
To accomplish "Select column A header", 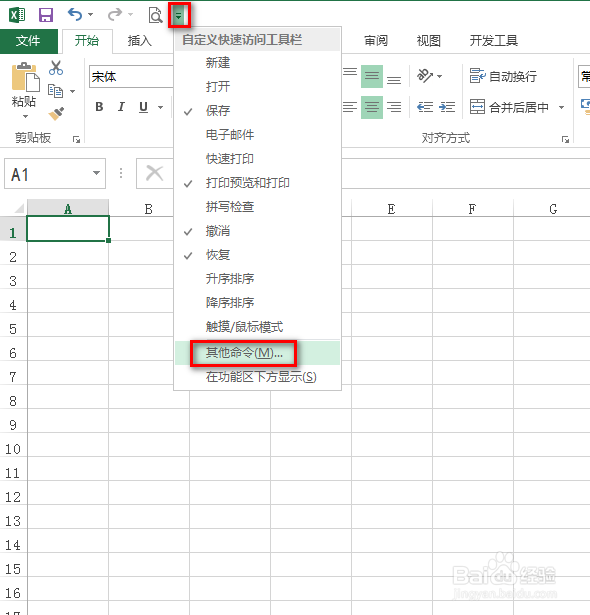I will click(x=68, y=208).
